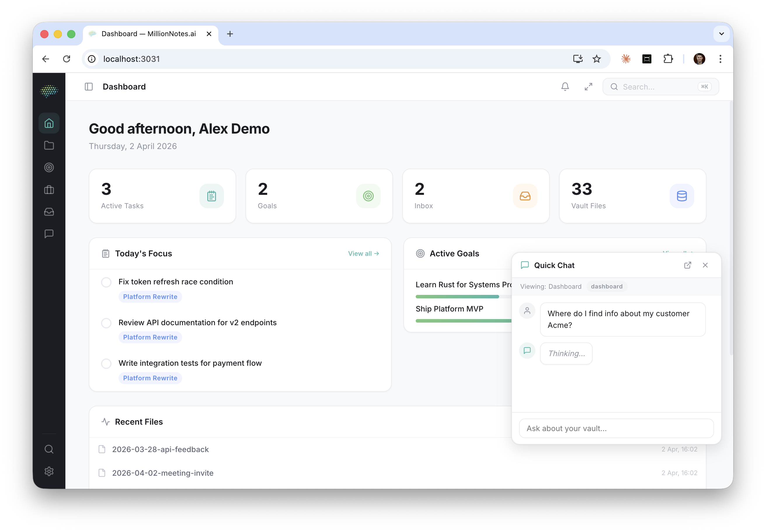766x532 pixels.
Task: Select the Goals target icon in sidebar
Action: tap(49, 168)
